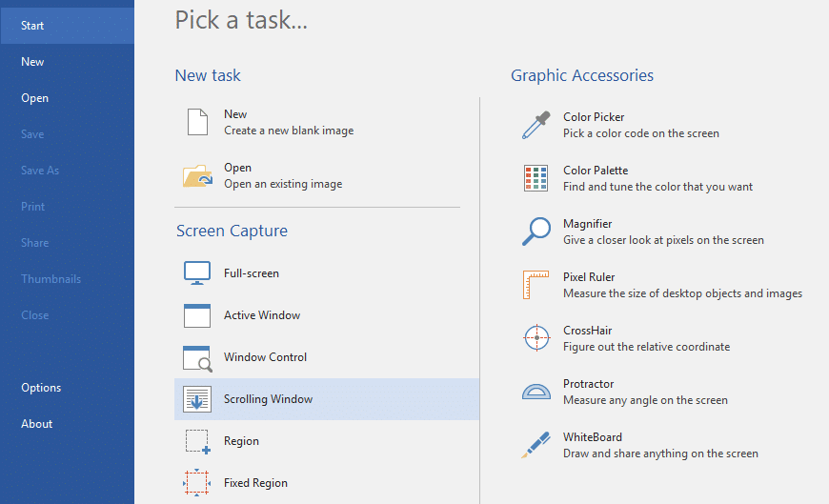Screen dimensions: 829x504
Task: Open the Options menu item
Action: click(41, 388)
